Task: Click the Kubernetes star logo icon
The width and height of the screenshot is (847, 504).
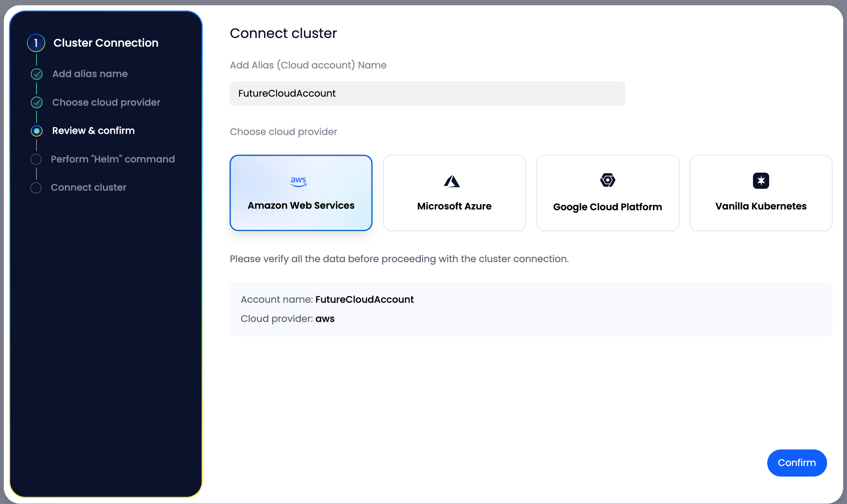Action: point(761,181)
